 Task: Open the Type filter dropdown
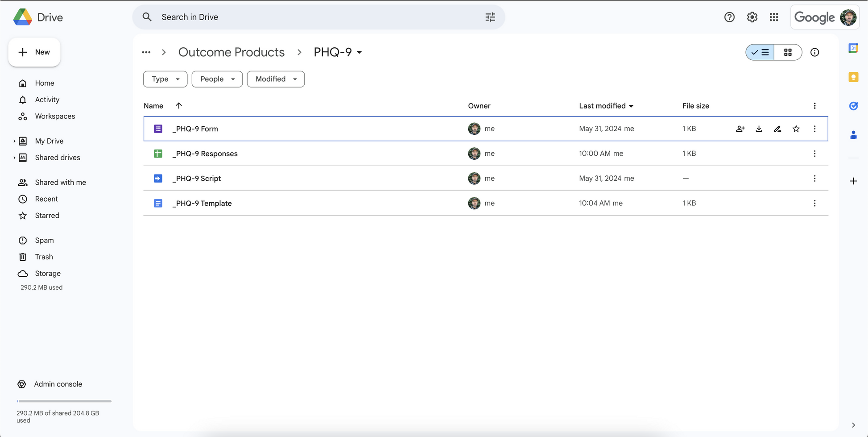click(x=165, y=79)
